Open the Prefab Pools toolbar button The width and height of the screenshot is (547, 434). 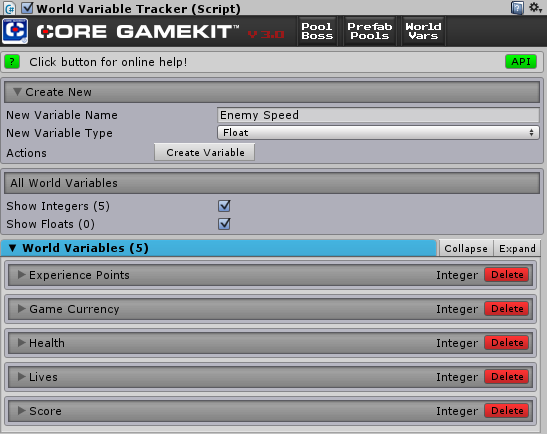[369, 31]
